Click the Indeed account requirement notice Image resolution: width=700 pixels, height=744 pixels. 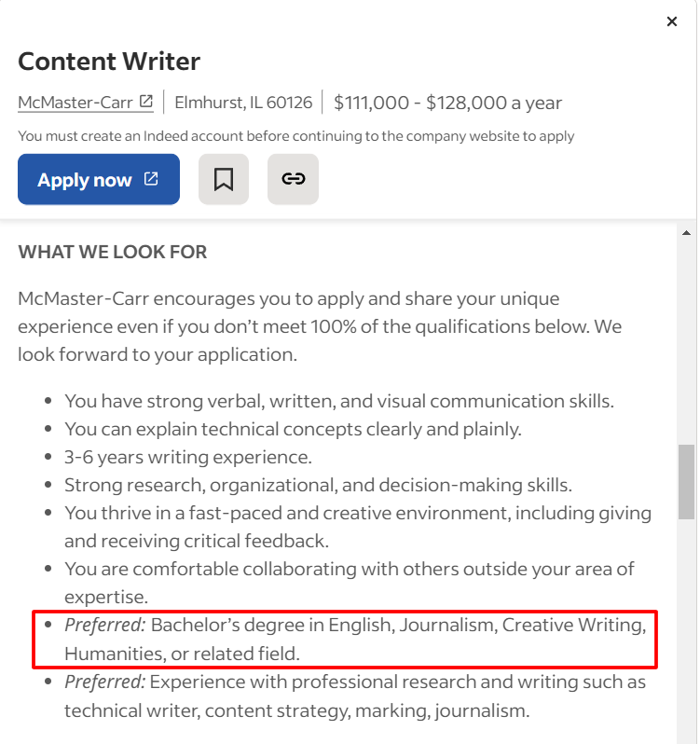(295, 136)
